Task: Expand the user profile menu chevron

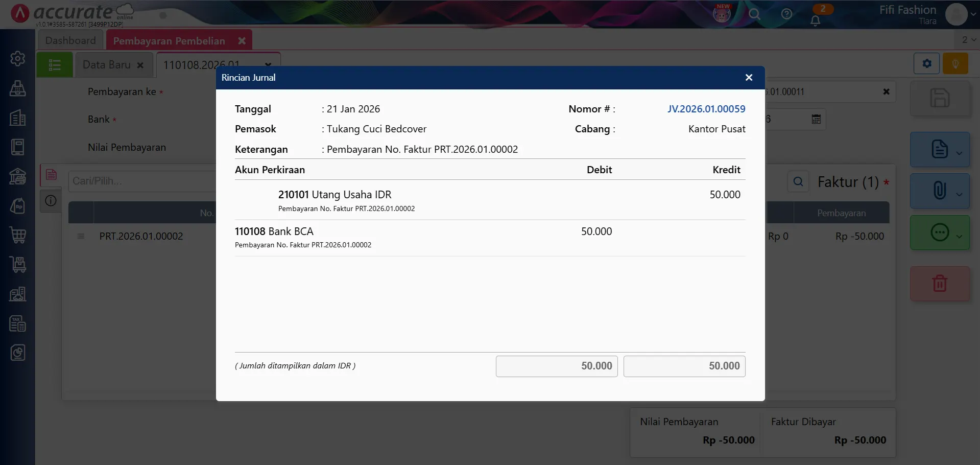Action: 973,15
